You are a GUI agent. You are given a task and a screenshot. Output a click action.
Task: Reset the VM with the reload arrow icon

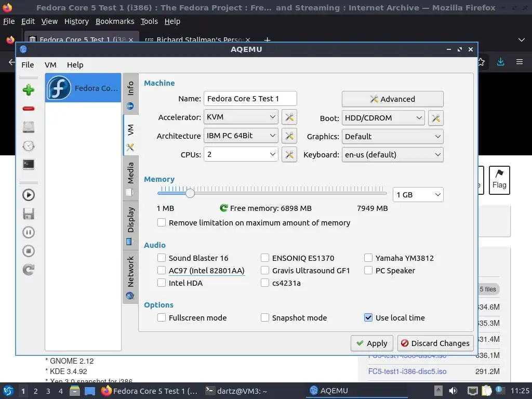(x=29, y=270)
